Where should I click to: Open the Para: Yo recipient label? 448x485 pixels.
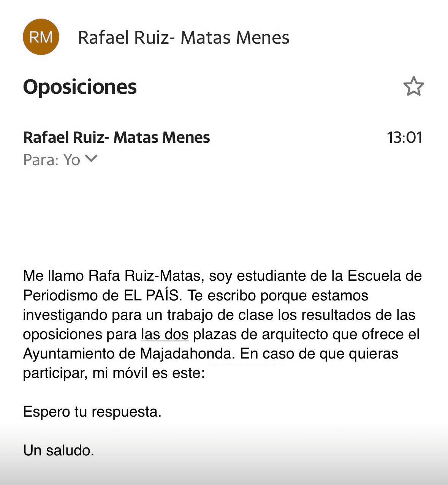pyautogui.click(x=52, y=160)
